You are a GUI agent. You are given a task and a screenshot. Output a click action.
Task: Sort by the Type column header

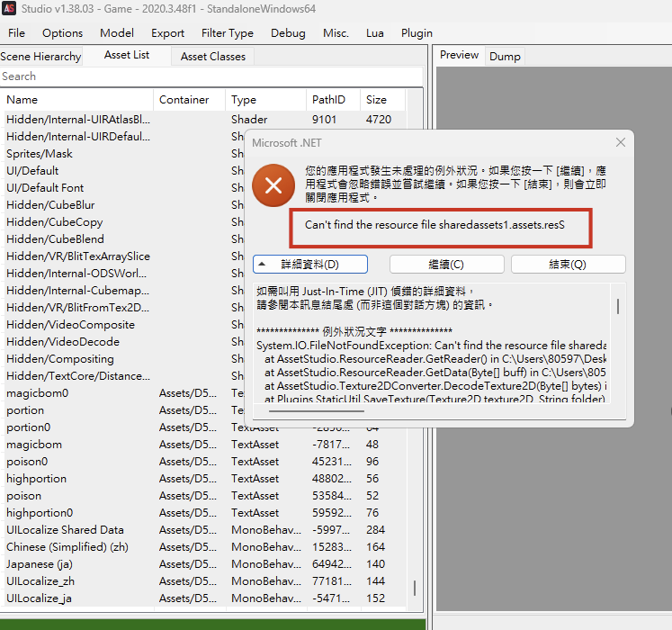(x=266, y=100)
